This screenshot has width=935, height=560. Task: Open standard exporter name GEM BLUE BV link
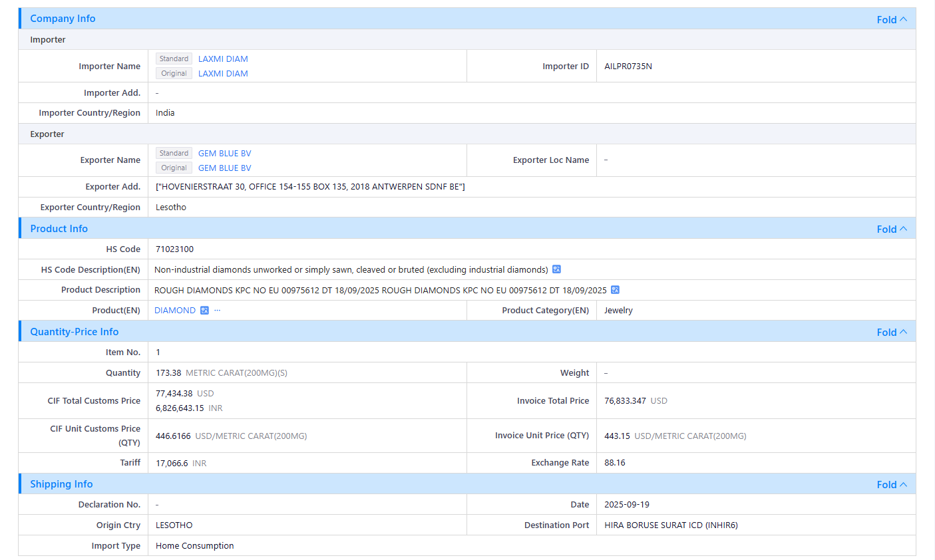click(224, 153)
